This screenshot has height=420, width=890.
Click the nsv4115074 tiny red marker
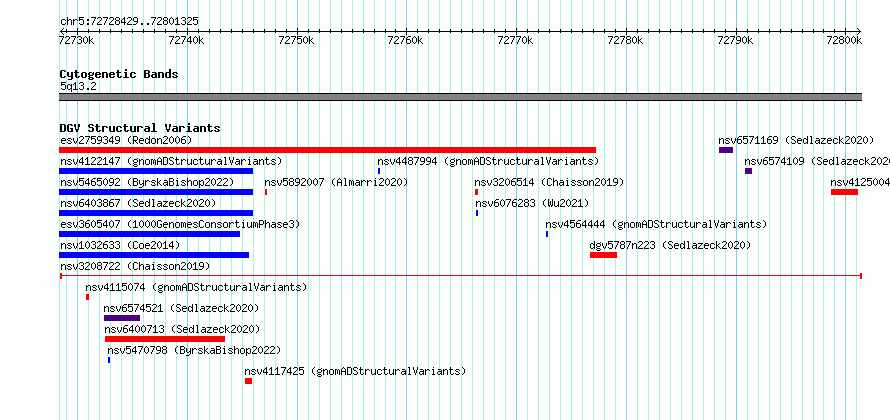[x=87, y=297]
